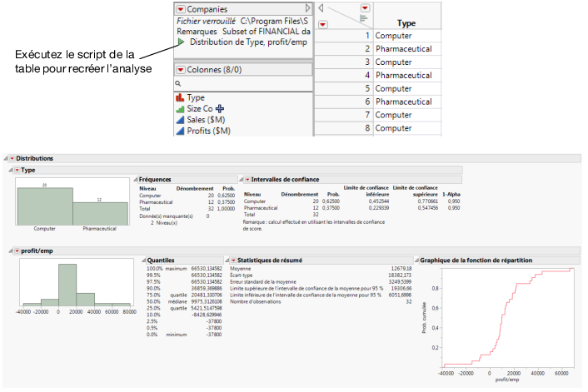
Task: Open the rows red triangle in grid corner
Action: click(323, 25)
